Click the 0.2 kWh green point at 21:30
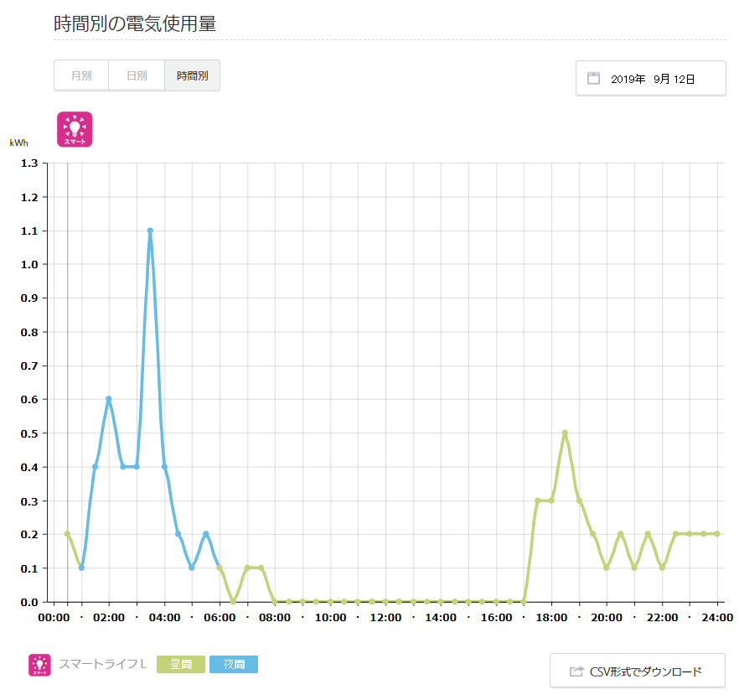This screenshot has width=739, height=700. (x=648, y=534)
